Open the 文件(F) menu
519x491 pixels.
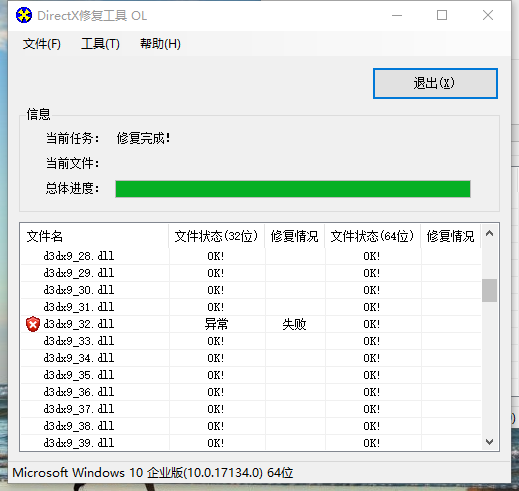[x=42, y=44]
